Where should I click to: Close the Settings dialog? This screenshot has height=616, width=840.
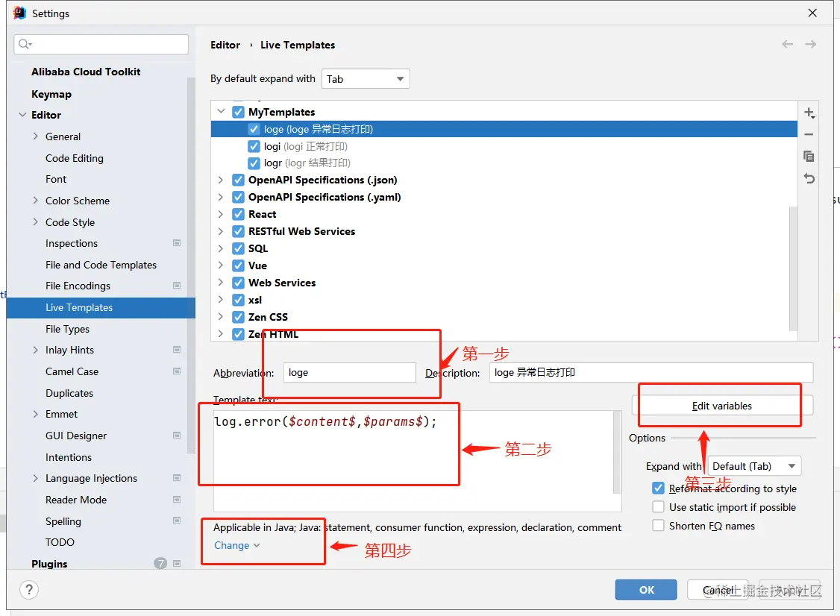(x=812, y=13)
